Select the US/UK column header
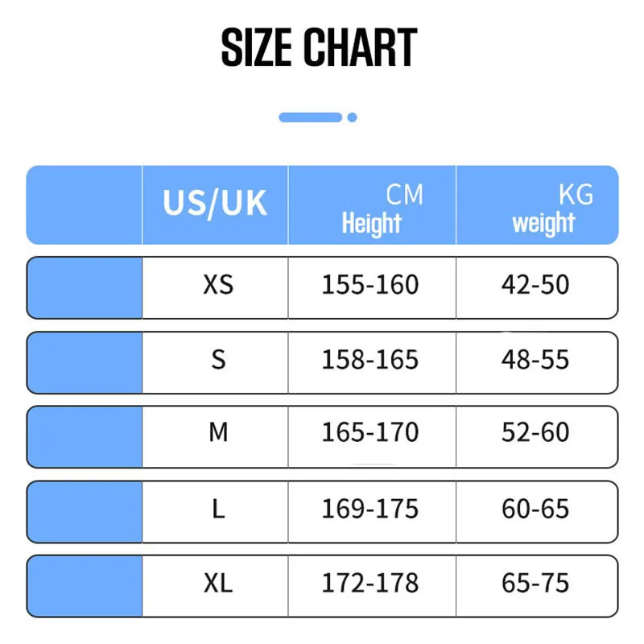The width and height of the screenshot is (644, 644). (215, 204)
